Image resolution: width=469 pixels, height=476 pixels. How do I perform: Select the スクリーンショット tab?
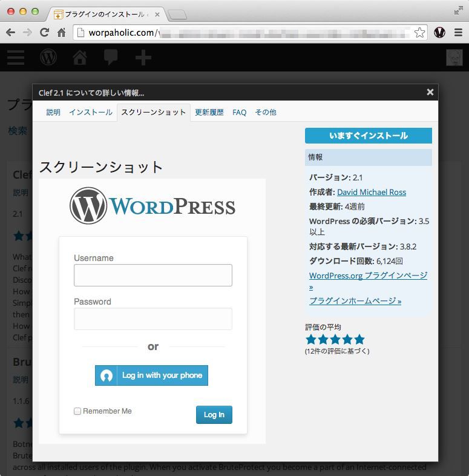tap(154, 112)
